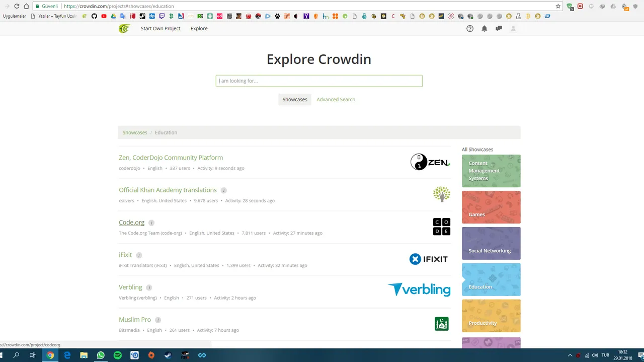The width and height of the screenshot is (644, 362).
Task: Select the yellow Productivity showcase tile
Action: 491,316
